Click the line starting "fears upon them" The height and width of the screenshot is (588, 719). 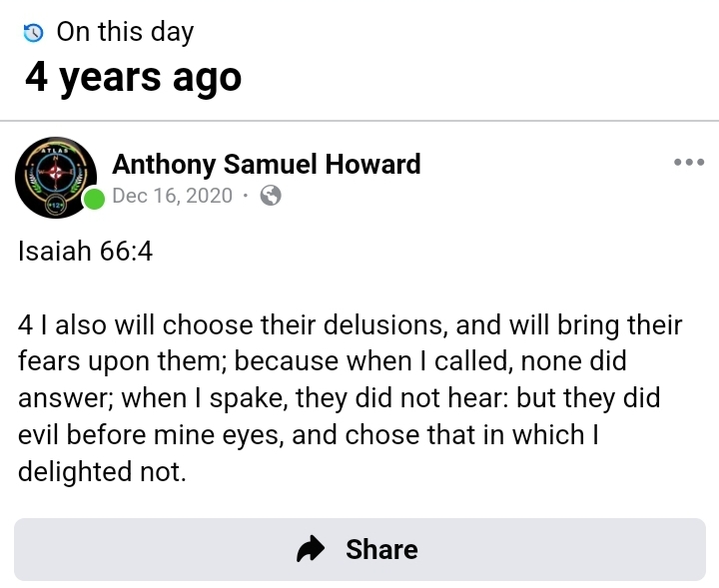pyautogui.click(x=322, y=361)
